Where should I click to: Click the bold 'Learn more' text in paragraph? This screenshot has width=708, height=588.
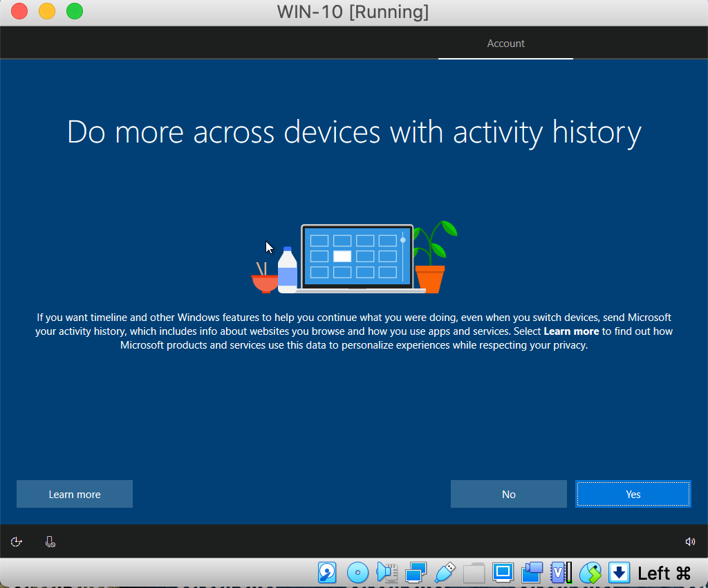(x=571, y=331)
